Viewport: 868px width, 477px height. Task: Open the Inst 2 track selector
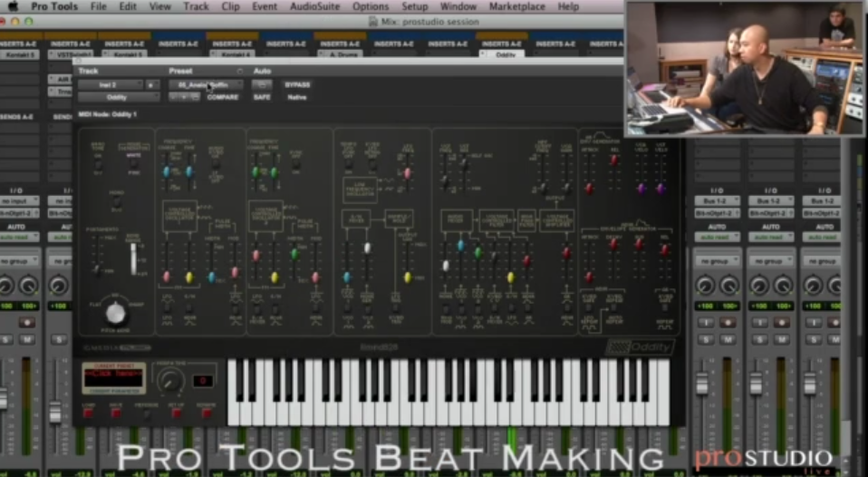[111, 84]
